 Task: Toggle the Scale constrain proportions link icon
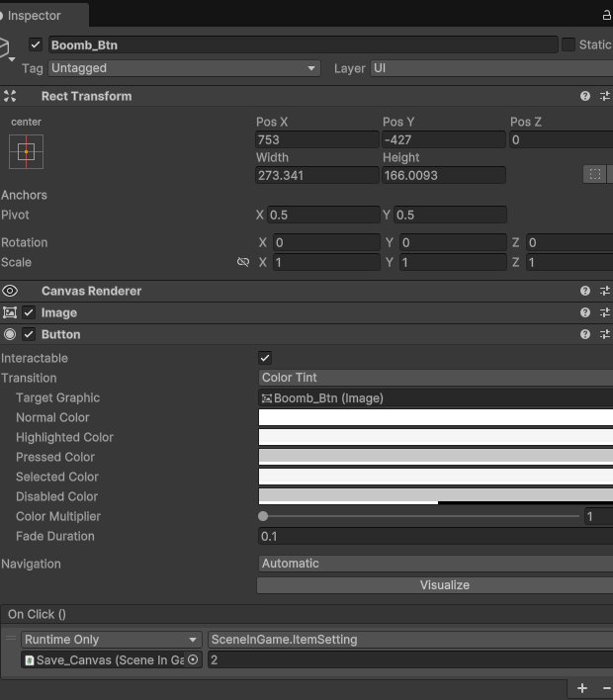(243, 262)
